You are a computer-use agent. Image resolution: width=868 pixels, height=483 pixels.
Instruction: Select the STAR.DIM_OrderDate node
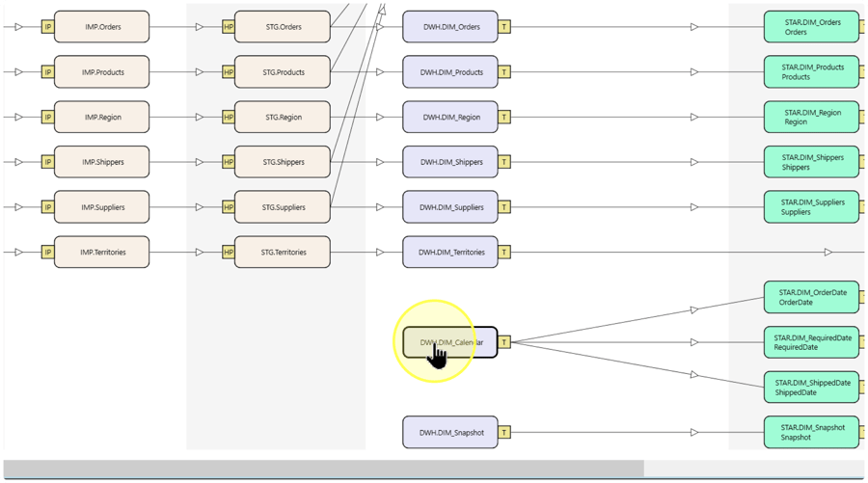click(x=811, y=297)
